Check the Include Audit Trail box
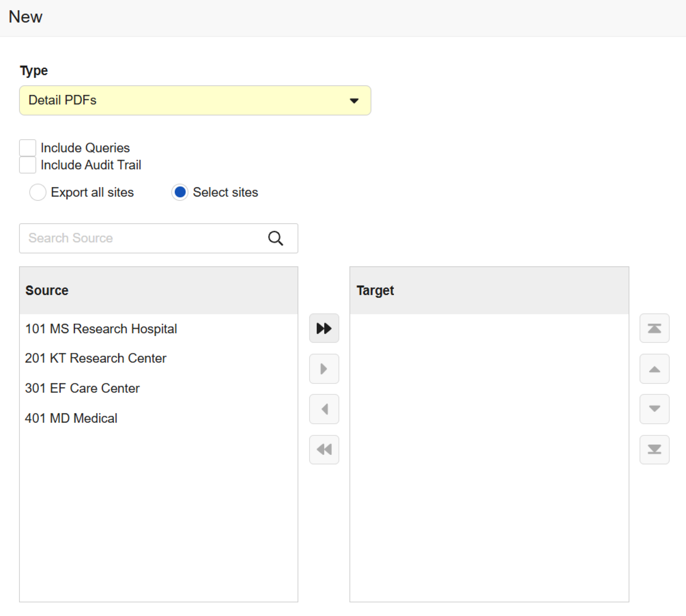This screenshot has height=616, width=686. point(28,165)
